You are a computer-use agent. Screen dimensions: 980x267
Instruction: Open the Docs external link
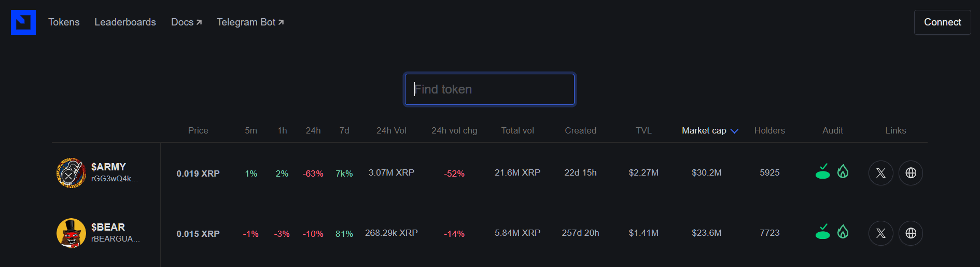point(186,22)
